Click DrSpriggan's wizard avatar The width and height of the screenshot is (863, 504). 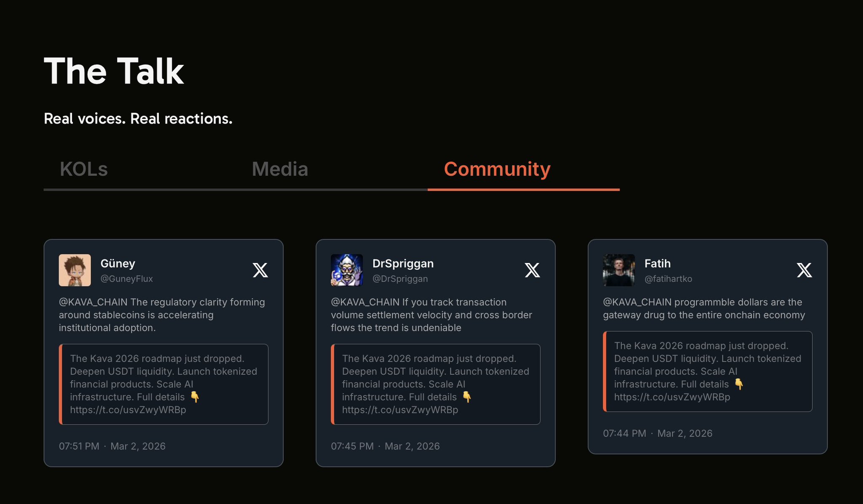point(347,270)
